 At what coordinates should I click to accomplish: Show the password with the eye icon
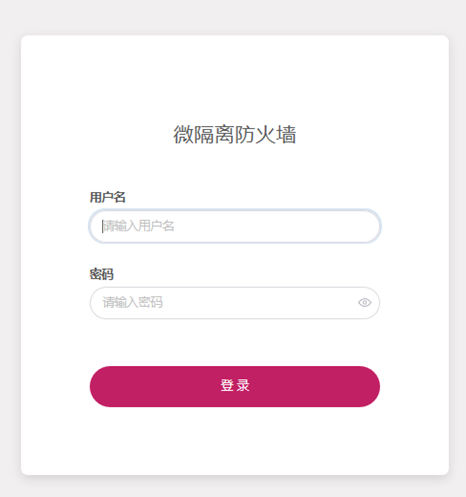(364, 303)
